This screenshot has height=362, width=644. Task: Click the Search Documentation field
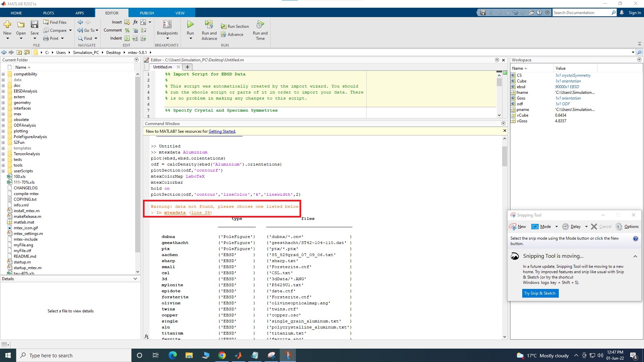[x=581, y=13]
